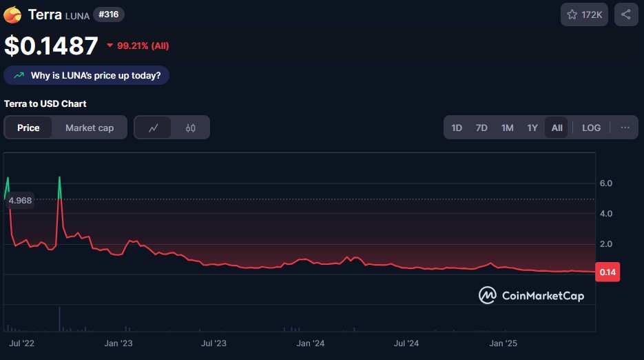This screenshot has height=360, width=644.
Task: Click the Terra LUNA coin logo
Action: pos(12,14)
